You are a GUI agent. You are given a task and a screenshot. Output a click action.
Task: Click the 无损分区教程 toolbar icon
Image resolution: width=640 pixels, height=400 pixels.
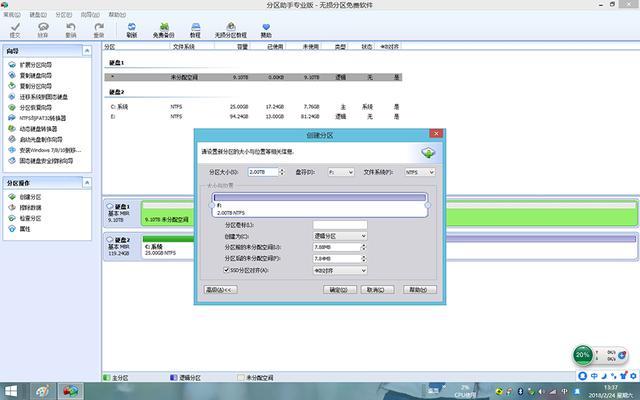[x=230, y=28]
